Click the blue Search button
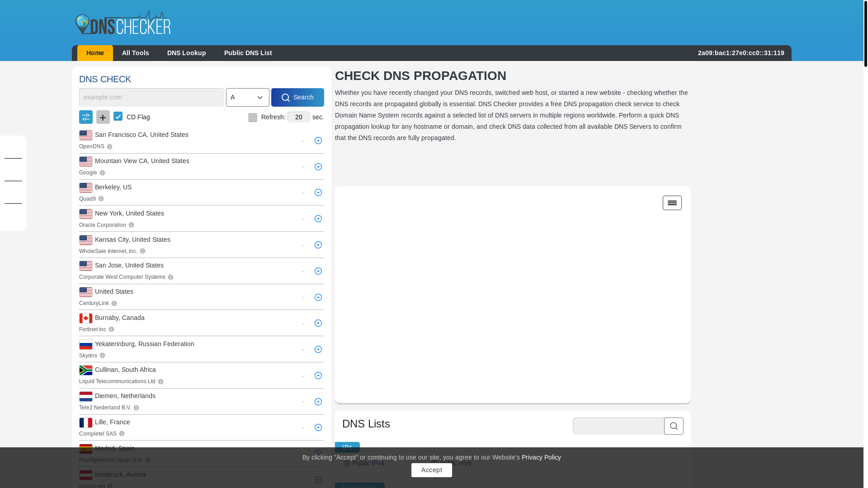Viewport: 868px width, 488px height. (x=297, y=98)
